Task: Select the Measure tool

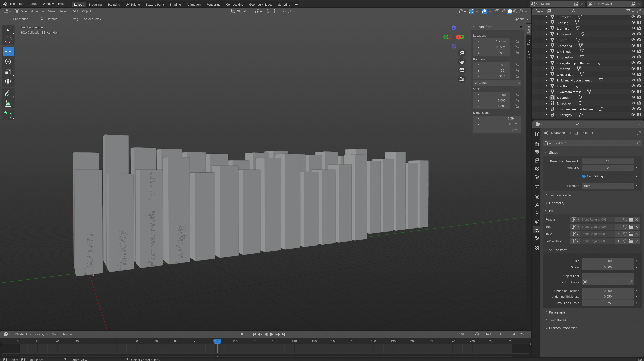Action: tap(8, 103)
